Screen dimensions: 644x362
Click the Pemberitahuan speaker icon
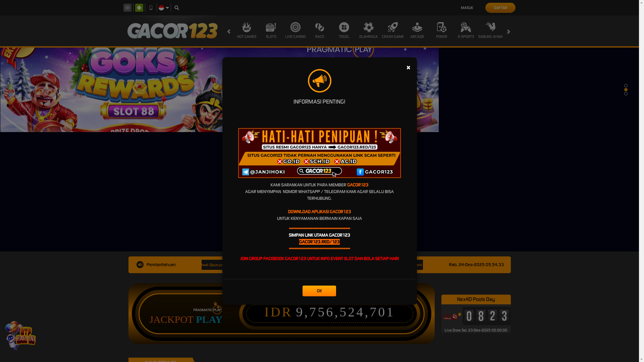[140, 265]
